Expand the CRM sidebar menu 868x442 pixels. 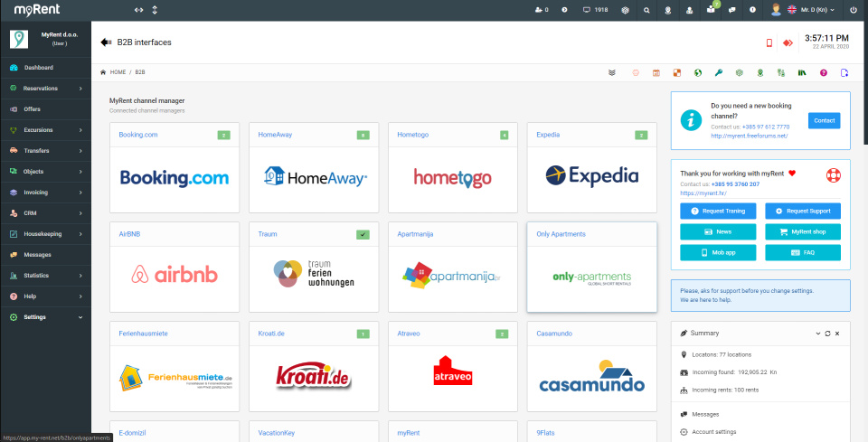point(46,213)
